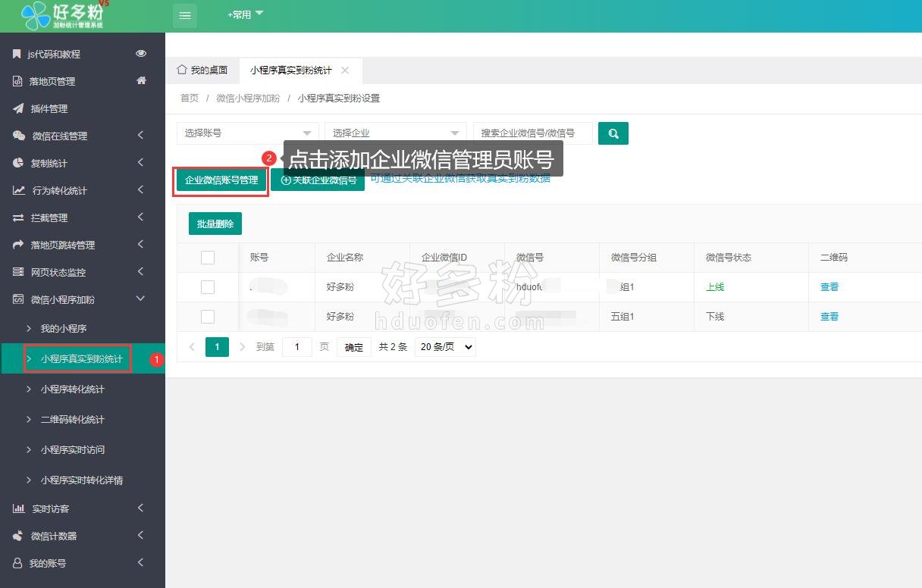This screenshot has height=588, width=922.
Task: Open the 20条/页 page size dropdown
Action: (x=445, y=347)
